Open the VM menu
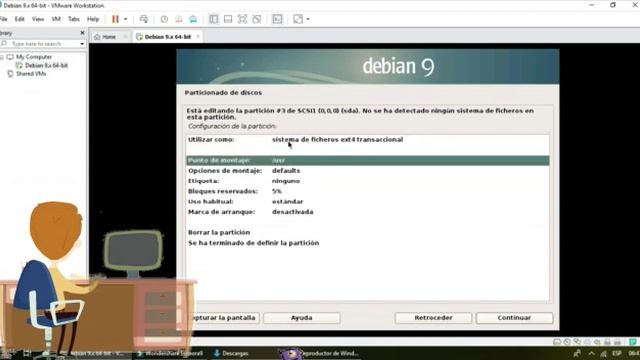 [56, 19]
